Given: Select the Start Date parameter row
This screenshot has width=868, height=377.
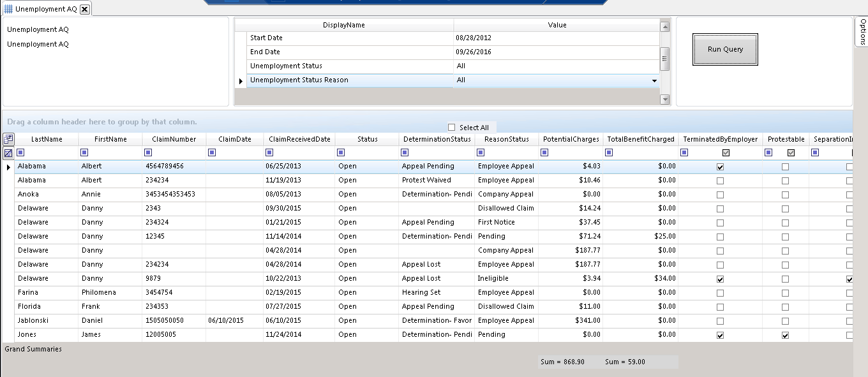Looking at the screenshot, I should click(453, 38).
